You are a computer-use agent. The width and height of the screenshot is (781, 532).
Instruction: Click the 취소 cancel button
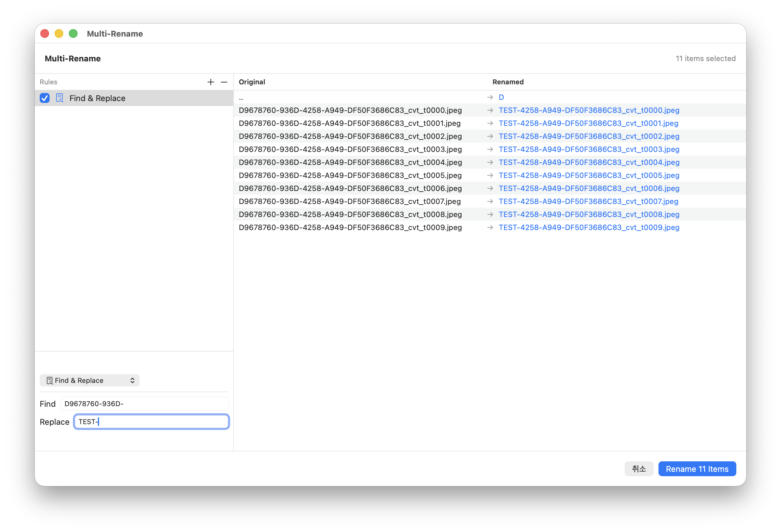[x=639, y=469]
